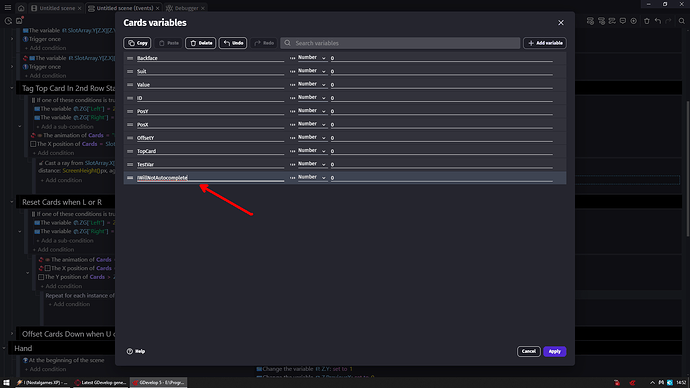Open the three-dot menu for Value variable

(292, 84)
